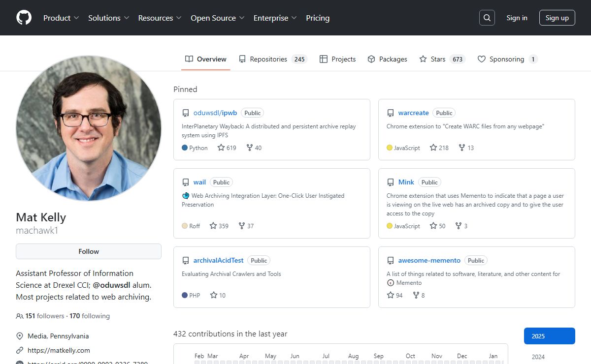Viewport: 591px width, 364px height.
Task: Visit https://matkelly.com website link
Action: 59,350
